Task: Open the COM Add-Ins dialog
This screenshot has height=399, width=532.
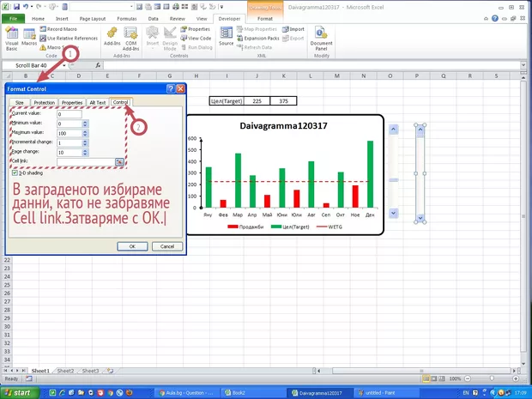Action: click(130, 38)
